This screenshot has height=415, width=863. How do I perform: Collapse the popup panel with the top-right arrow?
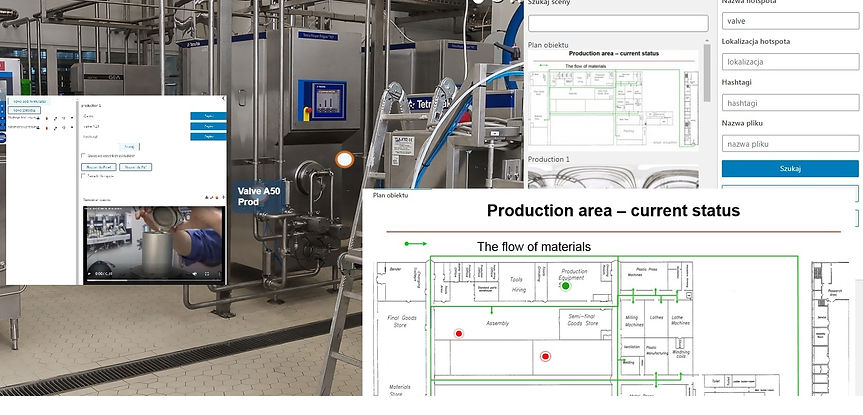pyautogui.click(x=223, y=98)
